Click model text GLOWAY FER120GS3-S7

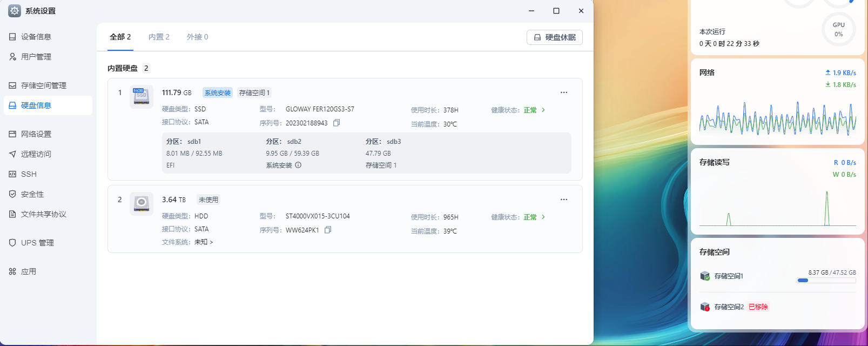(x=320, y=109)
